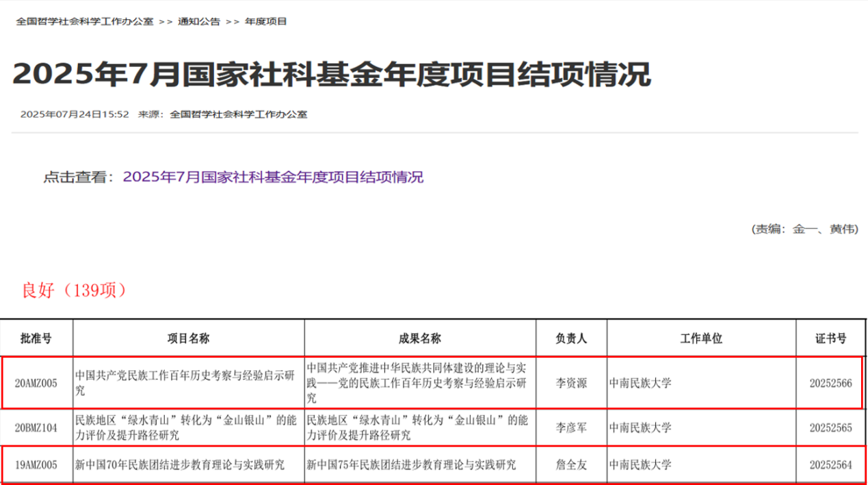This screenshot has height=485, width=868.
Task: Click the page headline 2025年7月国家社科基金年度项目结项情况
Action: pos(331,74)
